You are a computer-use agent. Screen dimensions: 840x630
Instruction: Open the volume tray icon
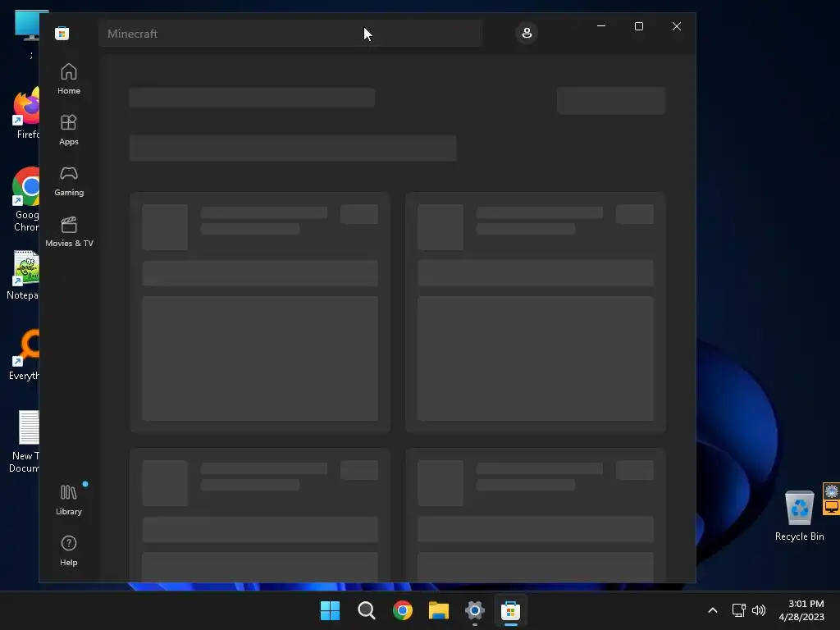759,610
